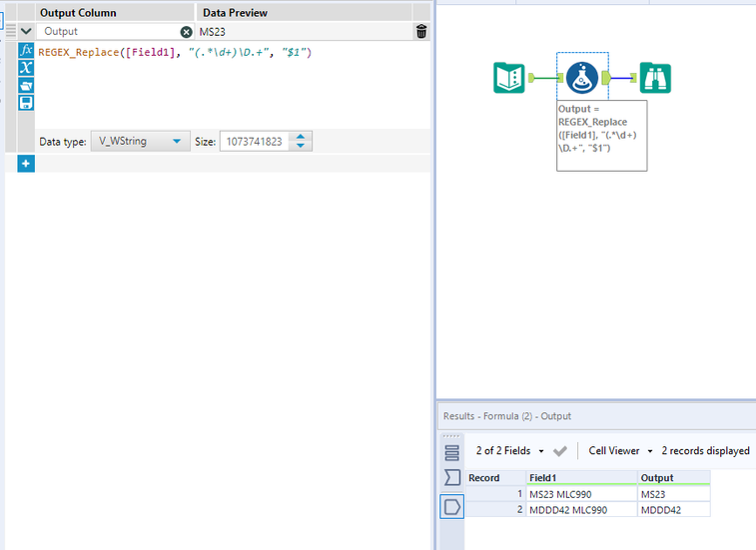Image resolution: width=756 pixels, height=550 pixels.
Task: Select the Formula tool annotation box
Action: (x=602, y=136)
